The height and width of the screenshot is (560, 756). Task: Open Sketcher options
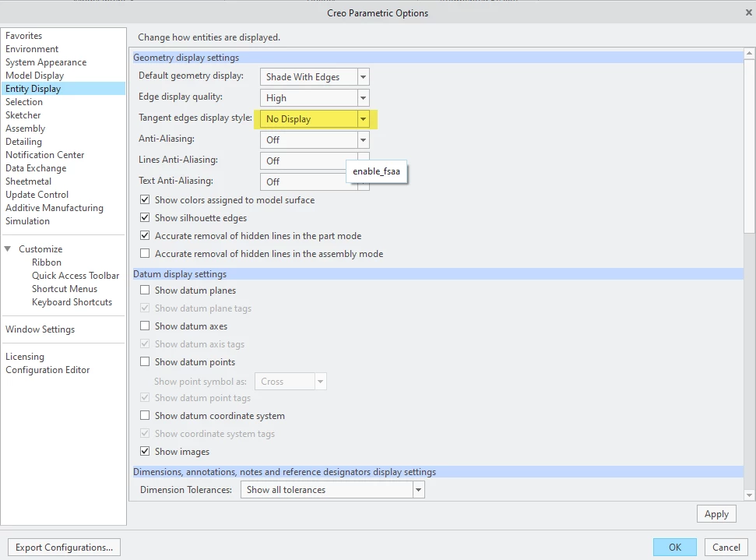23,115
